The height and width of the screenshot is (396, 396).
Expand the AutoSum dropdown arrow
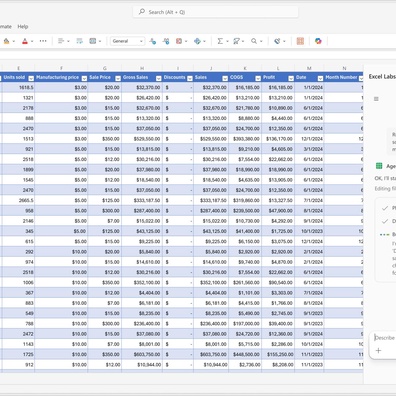pyautogui.click(x=227, y=41)
